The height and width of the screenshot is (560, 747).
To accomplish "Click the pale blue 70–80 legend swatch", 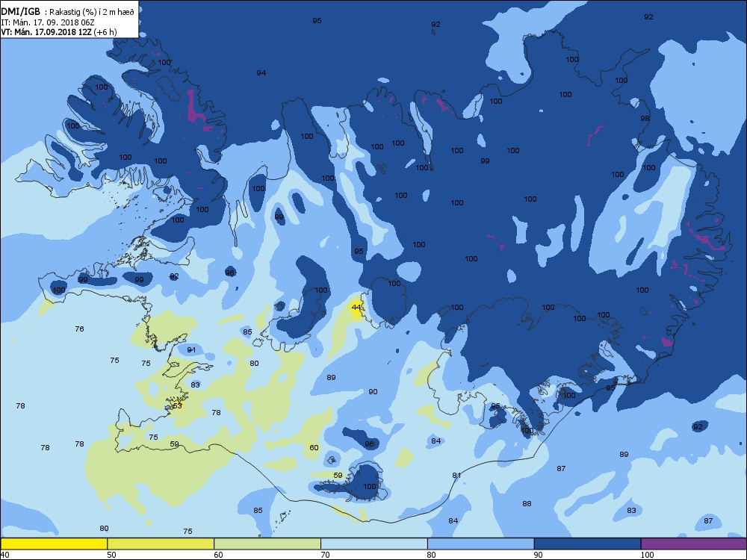I will [374, 544].
